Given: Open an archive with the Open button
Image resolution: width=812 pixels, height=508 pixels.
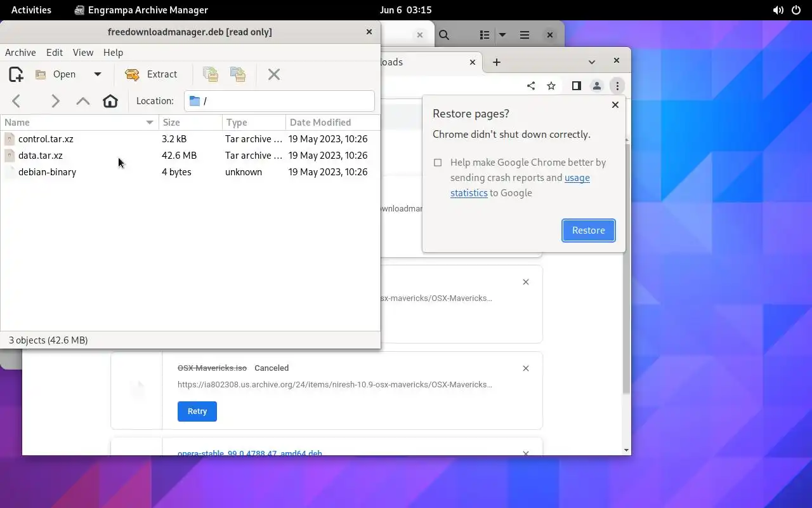Looking at the screenshot, I should click(56, 74).
